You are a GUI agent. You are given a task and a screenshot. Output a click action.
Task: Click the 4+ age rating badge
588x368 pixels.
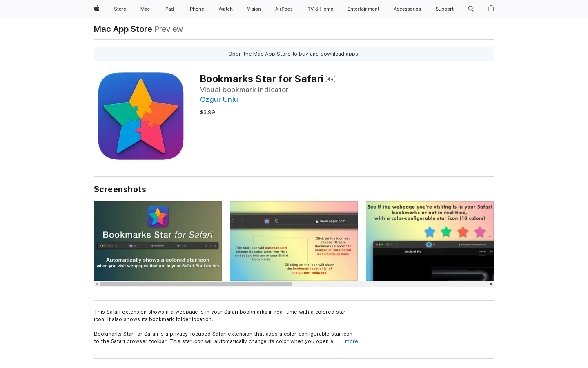(x=331, y=79)
